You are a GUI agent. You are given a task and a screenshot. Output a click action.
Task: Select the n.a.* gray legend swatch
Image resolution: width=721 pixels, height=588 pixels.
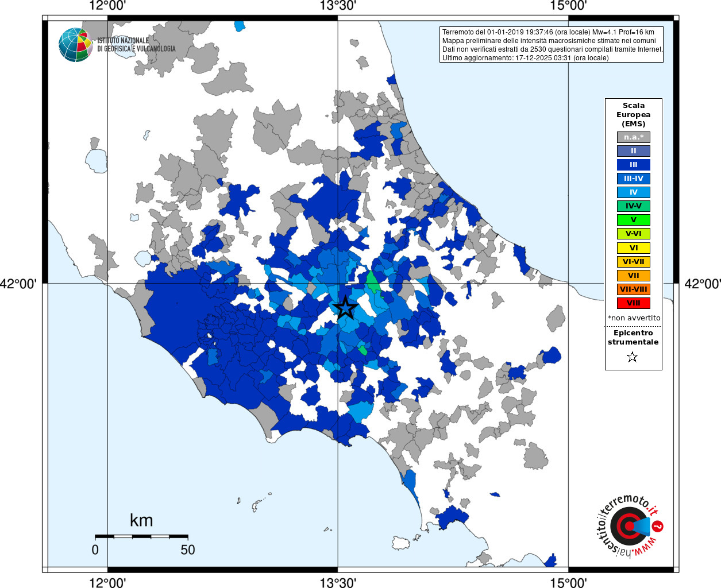pos(634,137)
